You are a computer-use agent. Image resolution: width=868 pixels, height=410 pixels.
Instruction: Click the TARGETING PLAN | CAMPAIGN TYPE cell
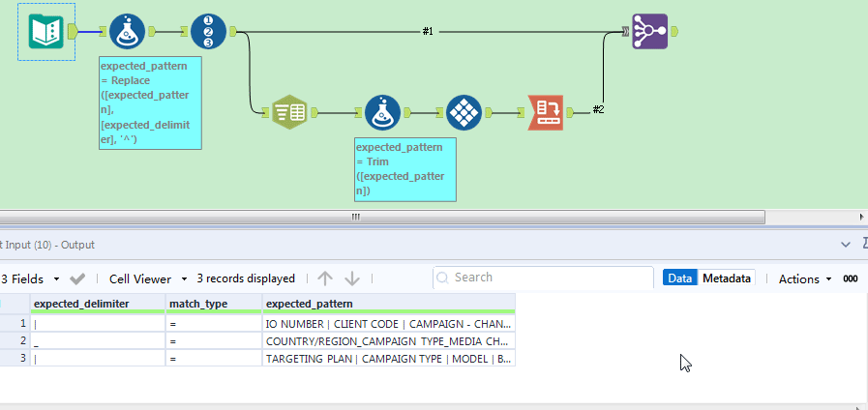[389, 359]
